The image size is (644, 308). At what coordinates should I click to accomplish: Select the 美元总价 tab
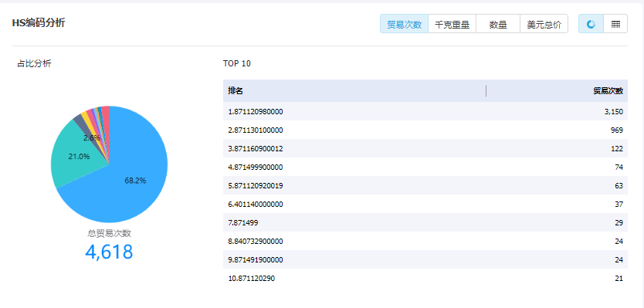[544, 24]
